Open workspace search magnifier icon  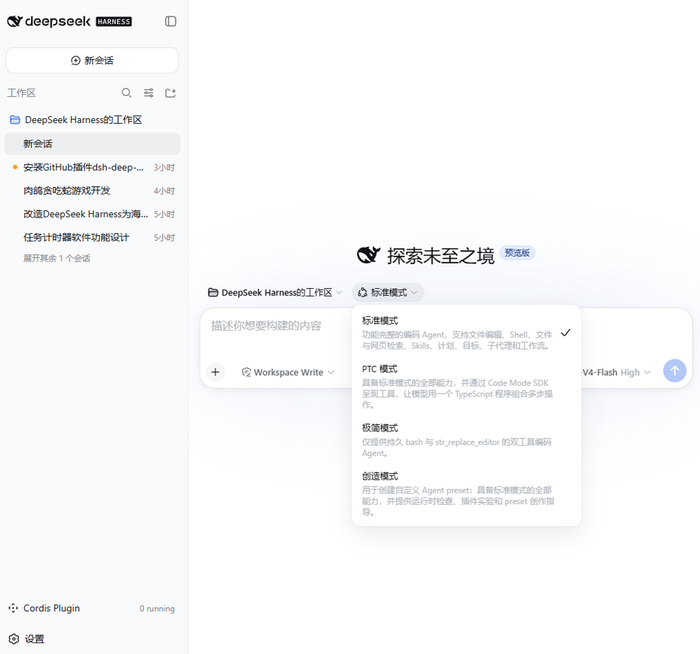coord(126,93)
